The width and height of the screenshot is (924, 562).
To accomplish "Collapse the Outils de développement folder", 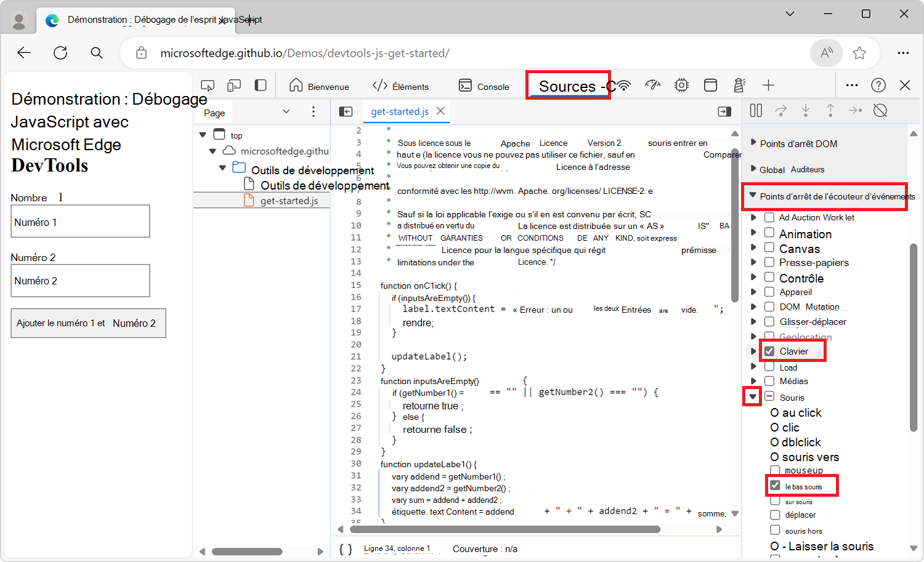I will click(x=222, y=167).
